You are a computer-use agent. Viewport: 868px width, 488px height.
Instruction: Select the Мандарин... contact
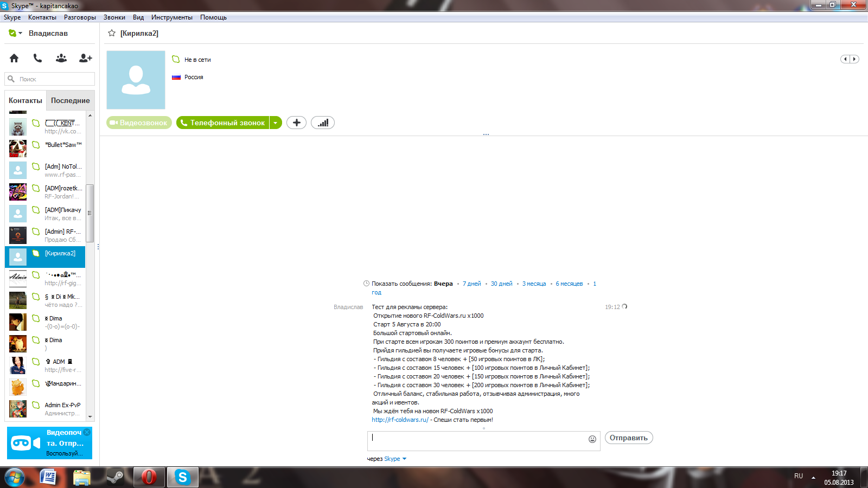tap(45, 387)
